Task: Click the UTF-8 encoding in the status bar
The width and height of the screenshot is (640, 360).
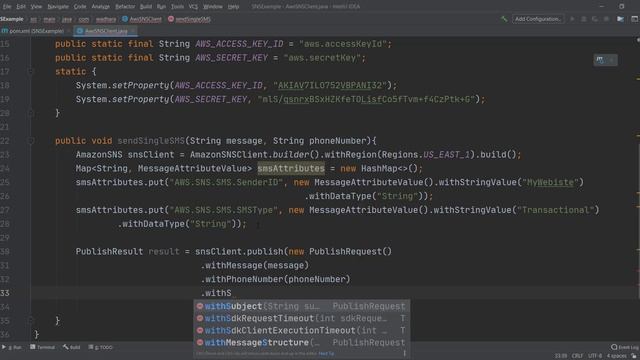Action: click(x=595, y=356)
